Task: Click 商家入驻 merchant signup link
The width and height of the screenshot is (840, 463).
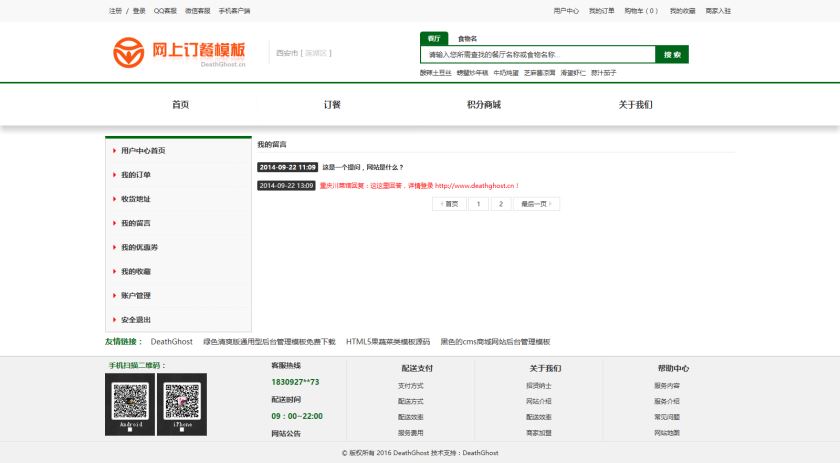Action: tap(718, 11)
